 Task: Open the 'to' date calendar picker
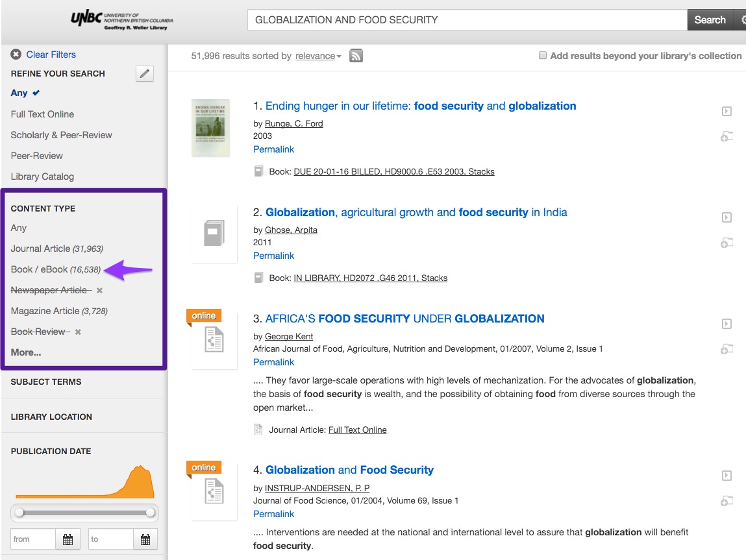pyautogui.click(x=145, y=539)
